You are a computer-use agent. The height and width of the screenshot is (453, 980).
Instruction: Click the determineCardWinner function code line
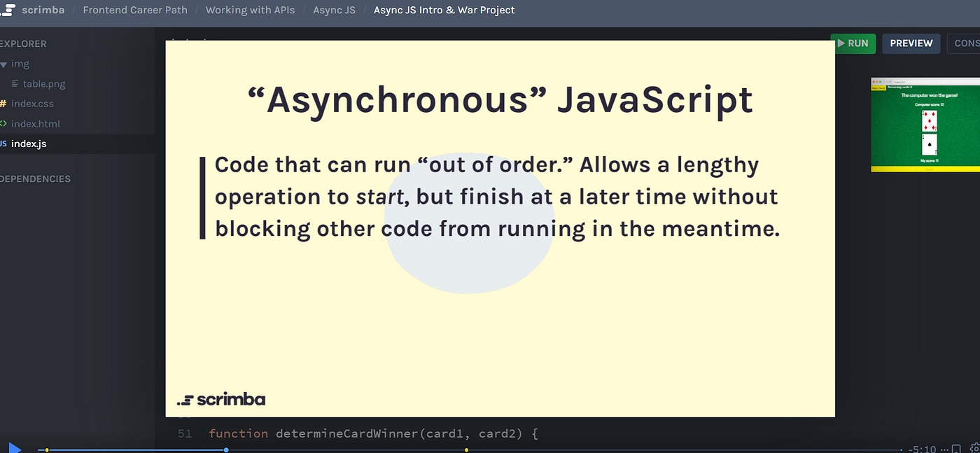pyautogui.click(x=373, y=434)
